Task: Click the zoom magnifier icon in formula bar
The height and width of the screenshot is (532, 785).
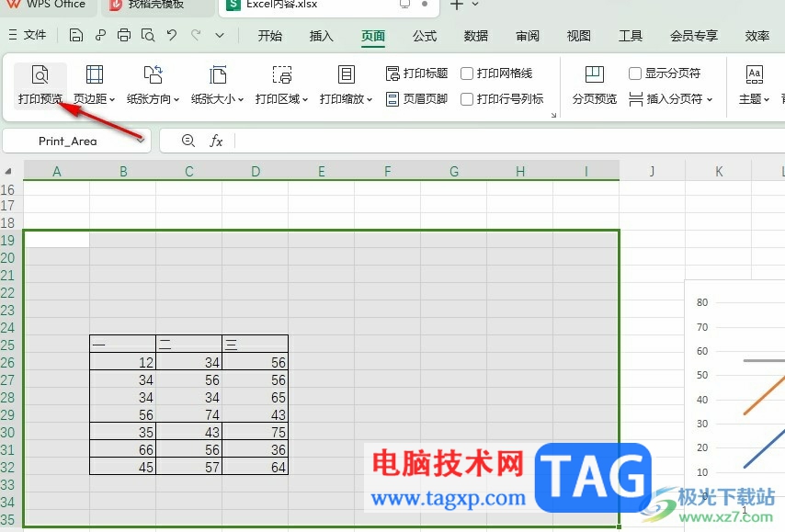Action: (x=188, y=141)
